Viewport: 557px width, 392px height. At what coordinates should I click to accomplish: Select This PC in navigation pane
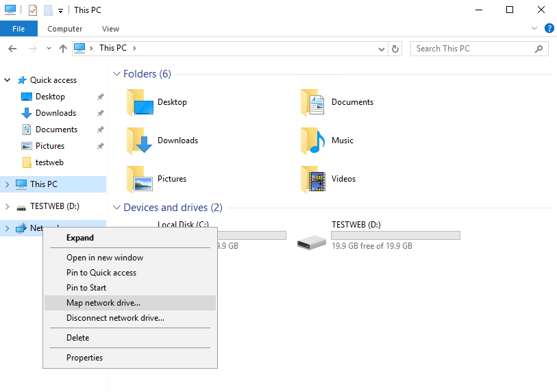[44, 184]
